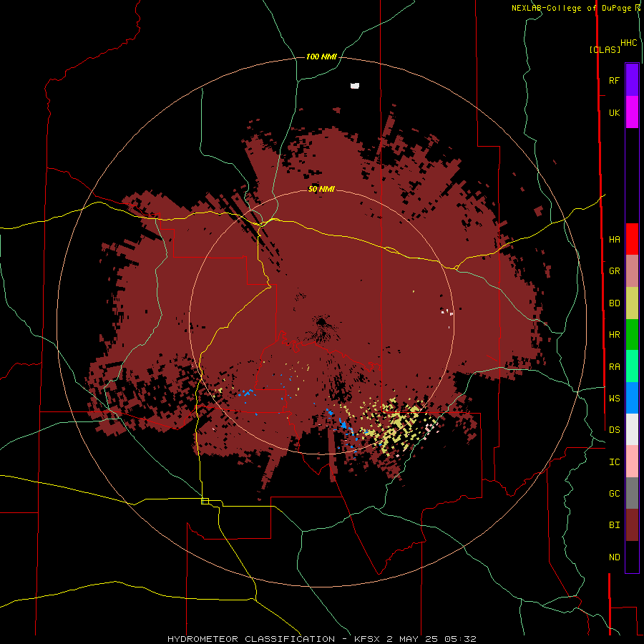Viewport: 644px width, 644px height.
Task: Click the 50 NMI range ring label
Action: [x=321, y=190]
